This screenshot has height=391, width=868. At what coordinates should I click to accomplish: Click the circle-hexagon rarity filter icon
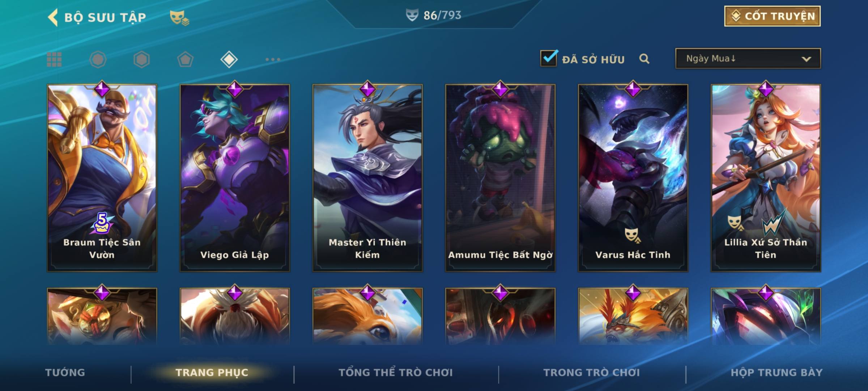point(98,59)
